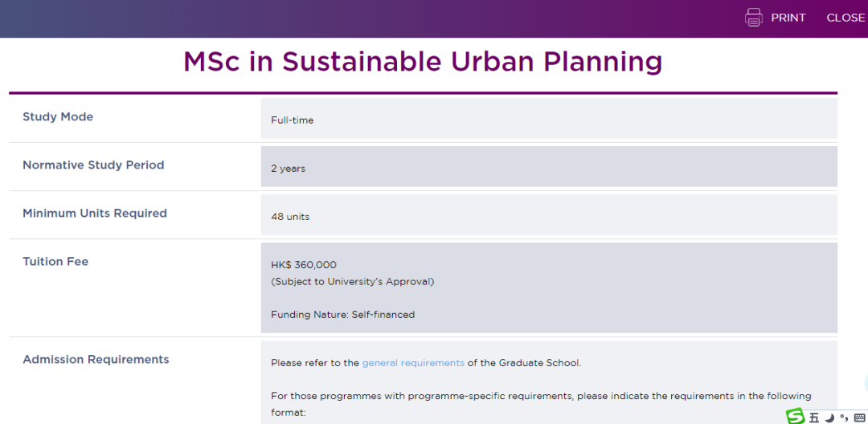Toggle the Wubi 五 input mode
This screenshot has height=424, width=868.
[x=813, y=417]
